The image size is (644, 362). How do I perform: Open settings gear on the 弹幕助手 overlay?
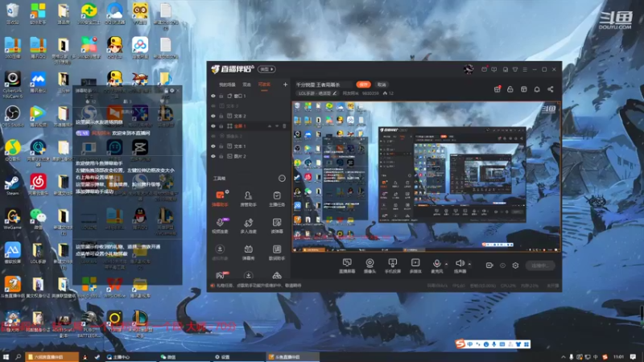click(171, 91)
